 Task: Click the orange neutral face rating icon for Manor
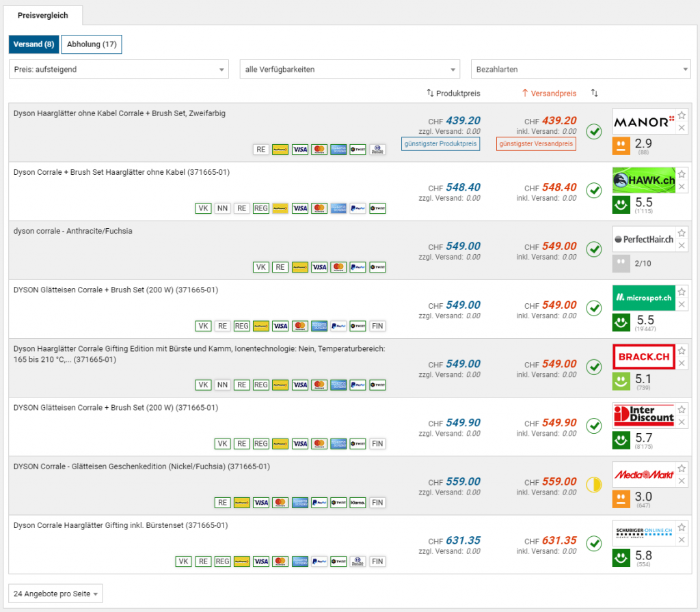click(x=621, y=145)
